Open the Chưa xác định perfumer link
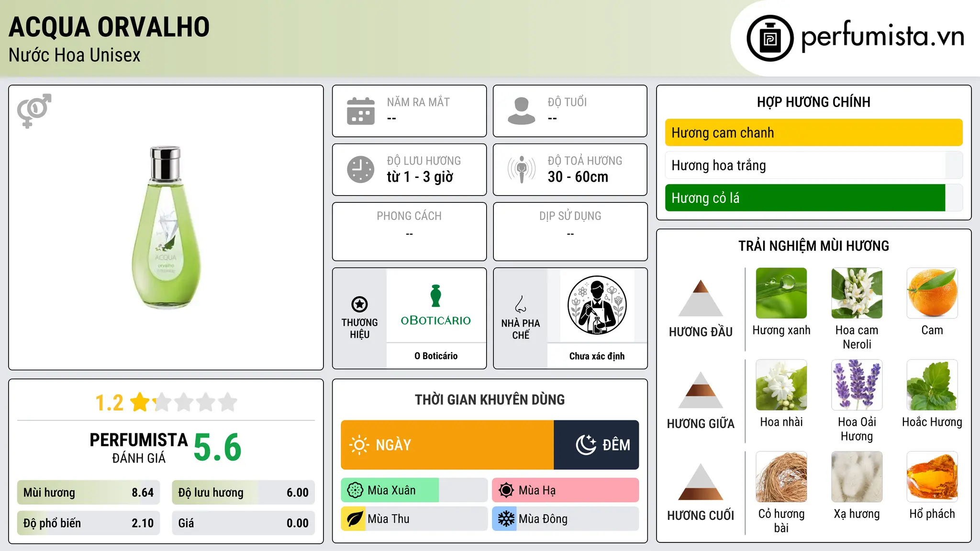The height and width of the screenshot is (551, 980). coord(597,356)
